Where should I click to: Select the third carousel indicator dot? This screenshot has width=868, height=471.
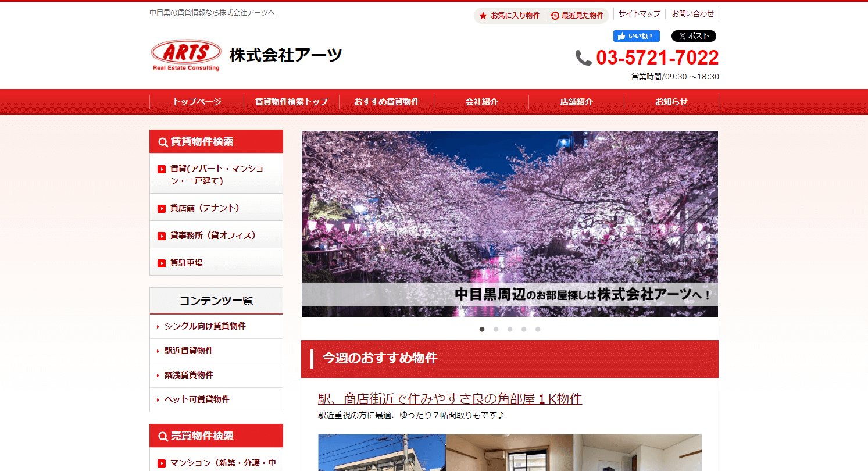pyautogui.click(x=509, y=329)
